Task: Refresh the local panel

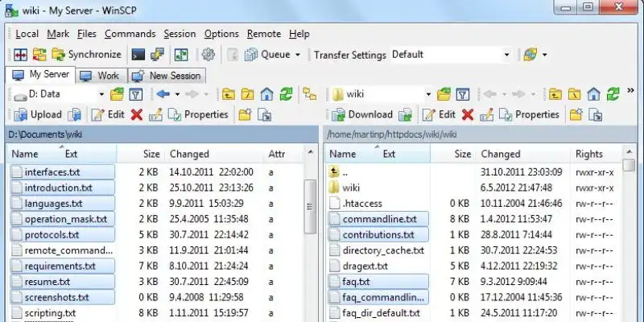Action: [287, 94]
